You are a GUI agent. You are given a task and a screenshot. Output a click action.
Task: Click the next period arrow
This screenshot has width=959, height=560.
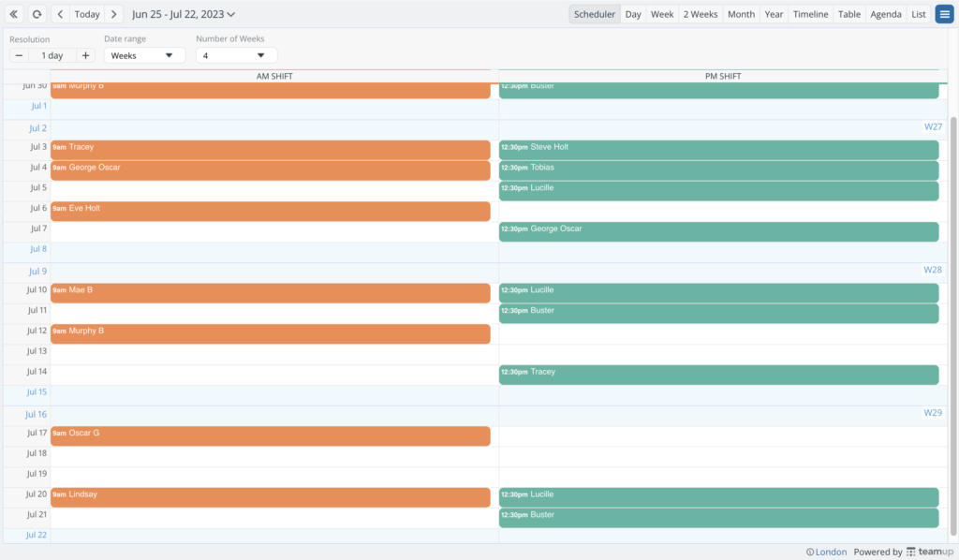tap(112, 14)
